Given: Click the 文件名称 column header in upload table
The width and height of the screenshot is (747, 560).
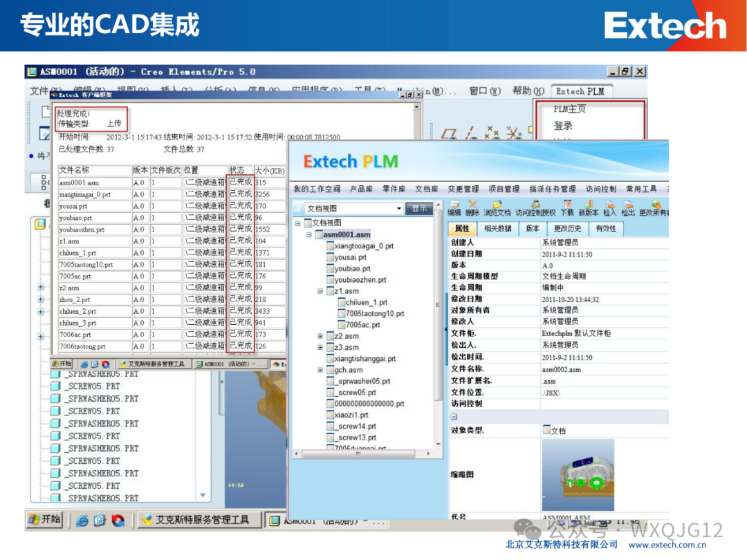Looking at the screenshot, I should click(94, 171).
